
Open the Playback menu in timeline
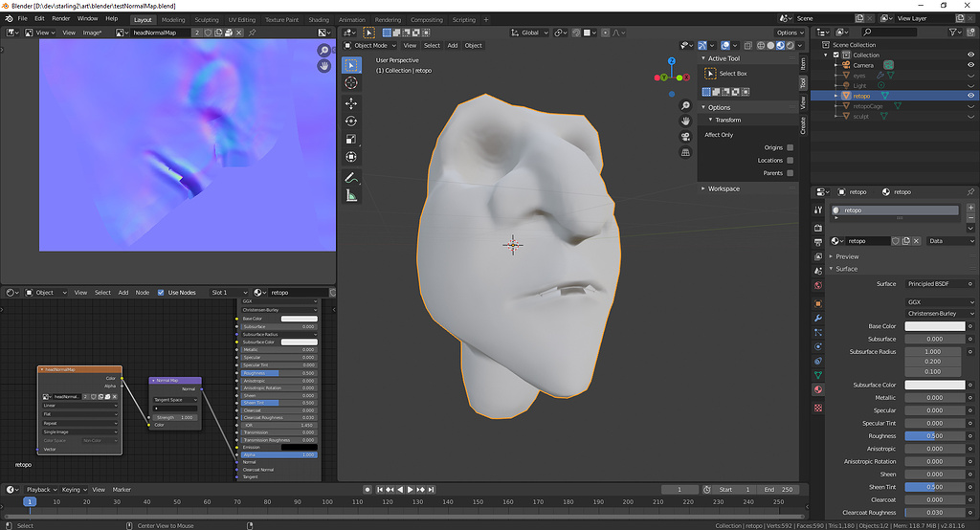point(40,490)
